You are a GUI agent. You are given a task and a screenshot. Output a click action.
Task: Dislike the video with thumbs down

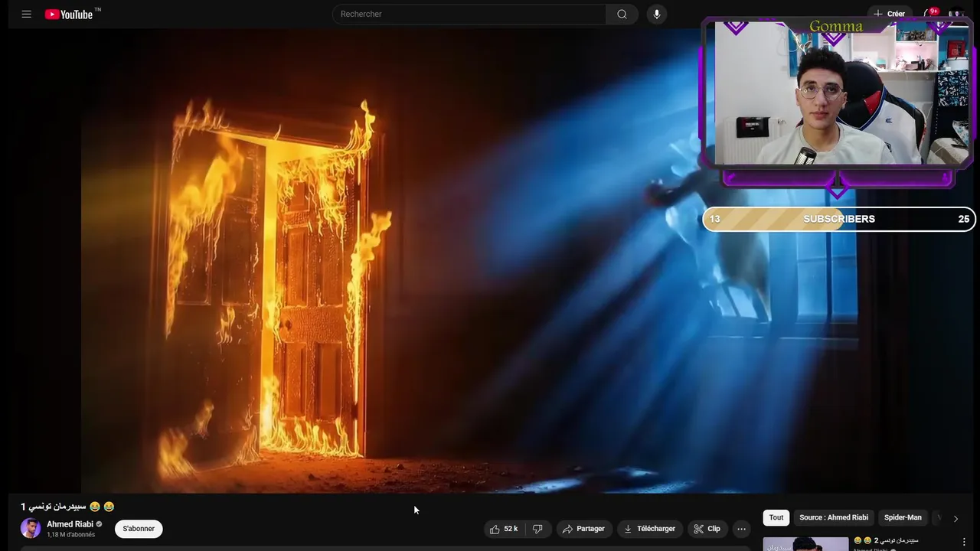[x=537, y=529]
